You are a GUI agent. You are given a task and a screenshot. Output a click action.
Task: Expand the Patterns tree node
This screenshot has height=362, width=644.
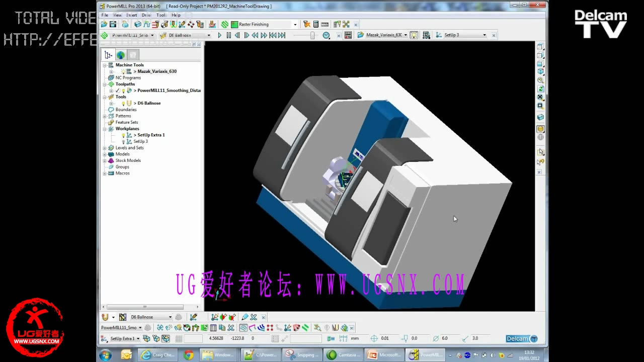[x=105, y=116]
